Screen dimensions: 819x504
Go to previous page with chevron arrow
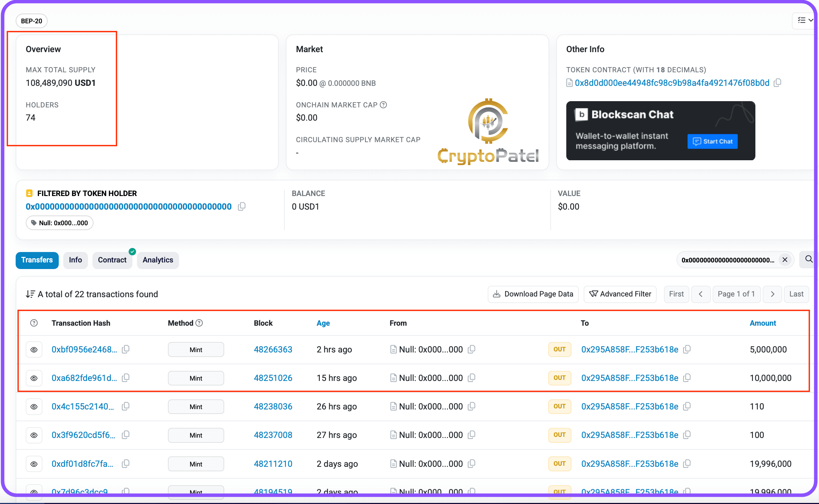pos(701,294)
